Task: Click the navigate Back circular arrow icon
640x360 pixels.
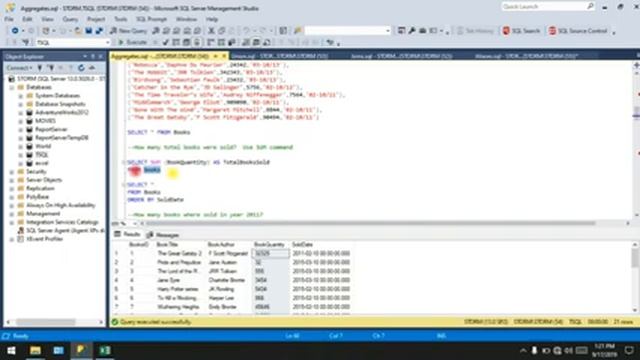Action: tap(15, 31)
